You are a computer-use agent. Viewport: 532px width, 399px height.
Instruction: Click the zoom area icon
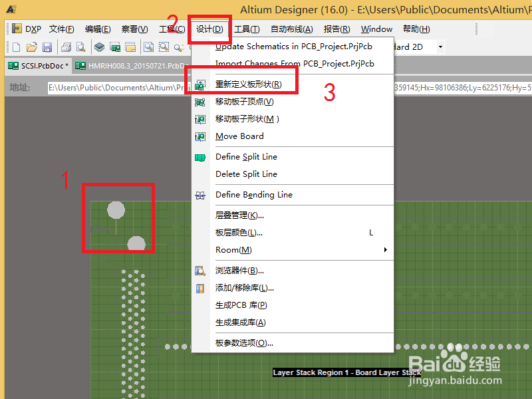(x=164, y=47)
